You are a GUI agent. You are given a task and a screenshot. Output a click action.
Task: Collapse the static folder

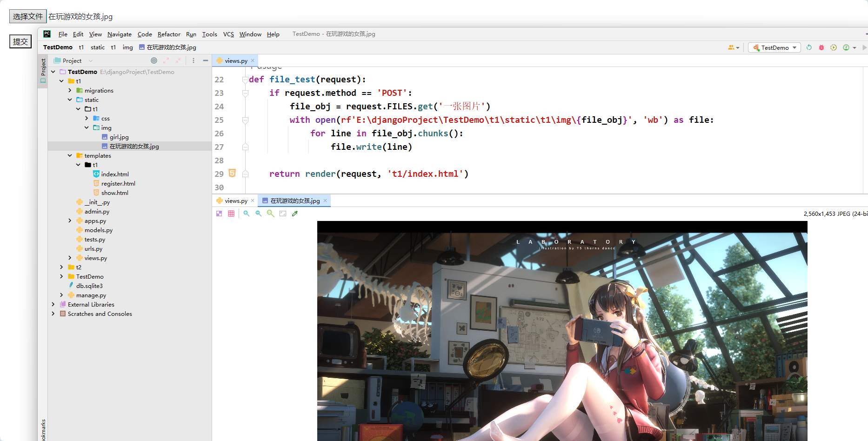pyautogui.click(x=70, y=100)
